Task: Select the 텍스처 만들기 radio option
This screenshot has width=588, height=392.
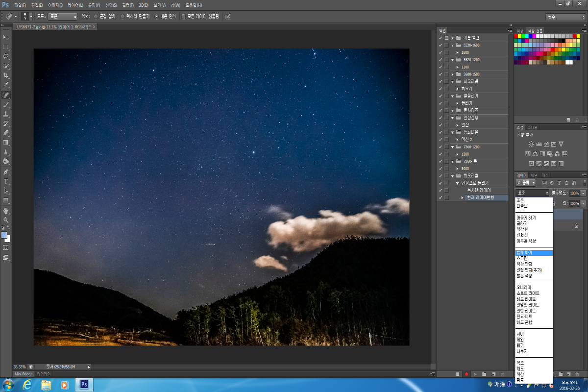Action: coord(122,16)
